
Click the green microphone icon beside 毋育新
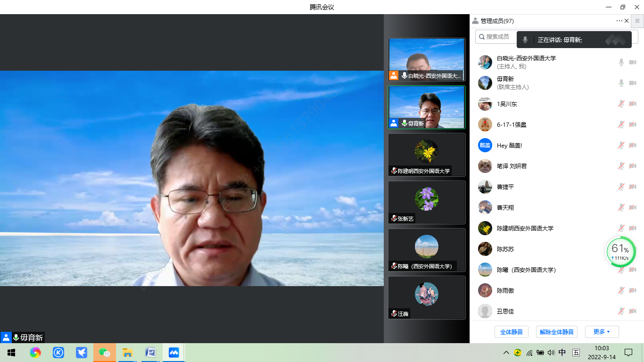pyautogui.click(x=621, y=83)
